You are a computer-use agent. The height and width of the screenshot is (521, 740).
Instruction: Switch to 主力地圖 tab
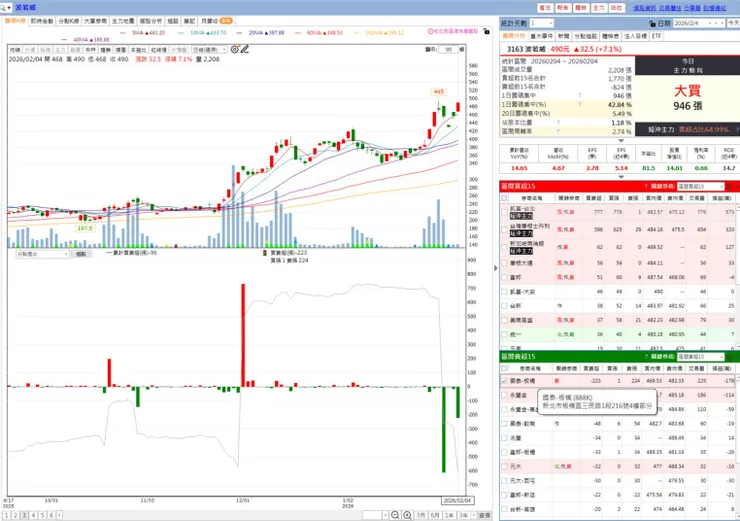(x=123, y=21)
